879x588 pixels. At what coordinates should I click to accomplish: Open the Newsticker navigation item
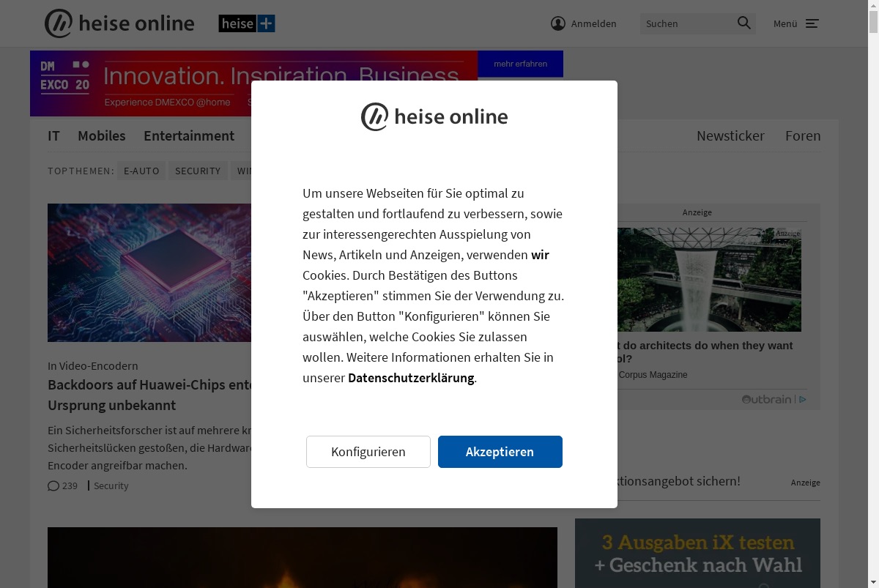(730, 135)
